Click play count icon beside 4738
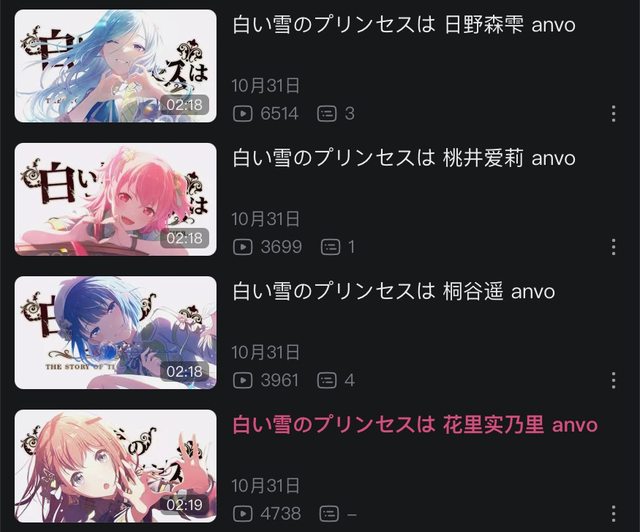Viewport: 640px width, 532px height. (x=243, y=513)
